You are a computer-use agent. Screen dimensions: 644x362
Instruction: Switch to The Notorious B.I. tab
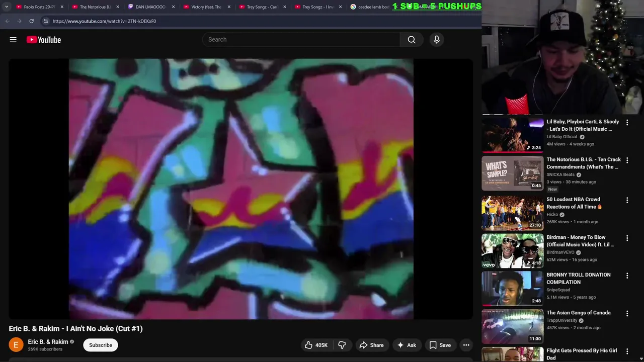95,7
